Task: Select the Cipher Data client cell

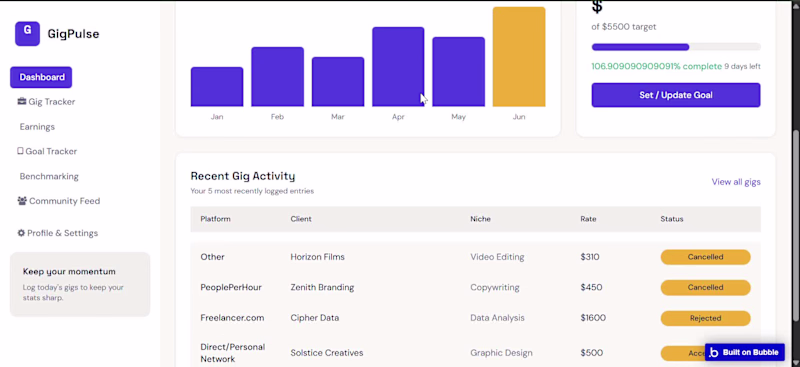Action: (314, 317)
